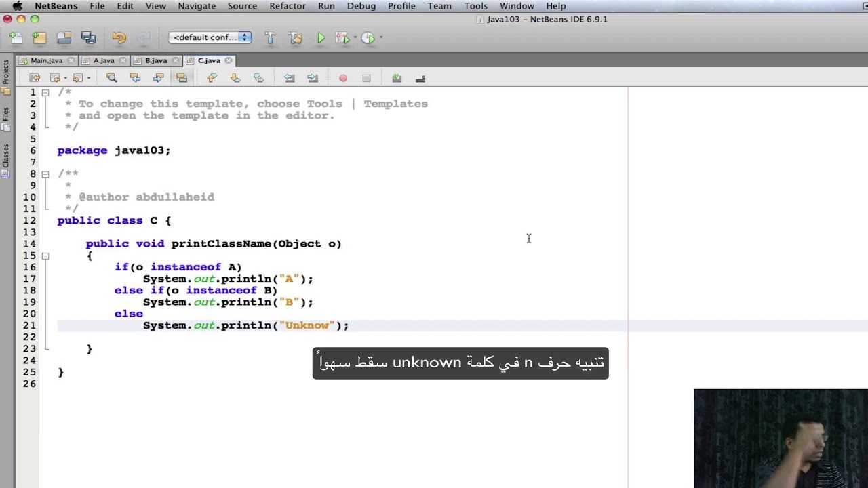
Task: Collapse the Javadoc fold at line 8
Action: 45,174
